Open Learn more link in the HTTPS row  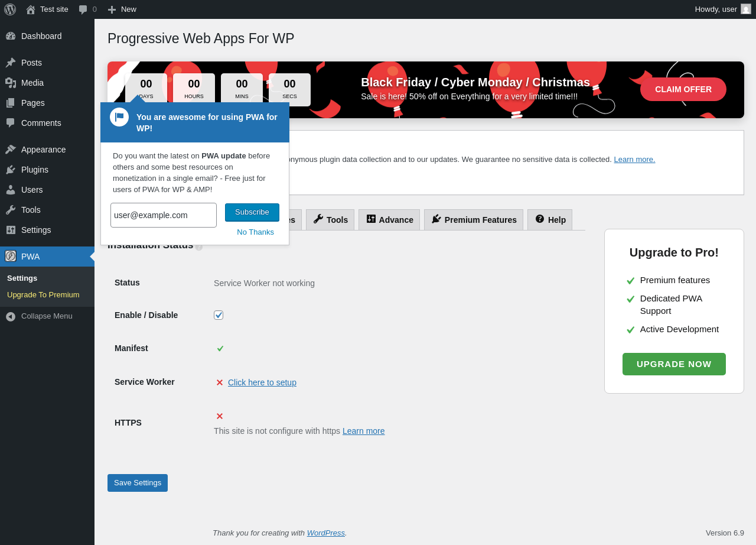(364, 431)
